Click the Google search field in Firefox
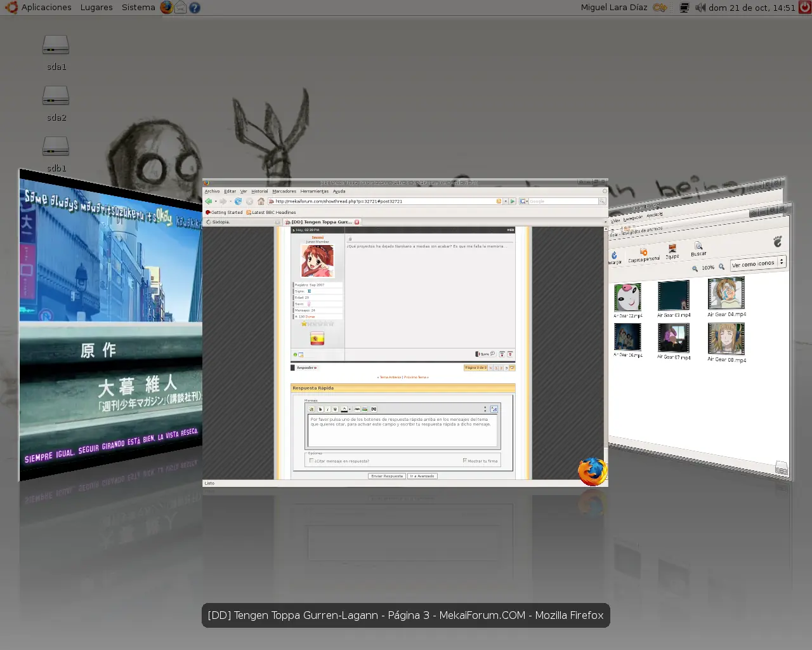Image resolution: width=812 pixels, height=650 pixels. (563, 201)
